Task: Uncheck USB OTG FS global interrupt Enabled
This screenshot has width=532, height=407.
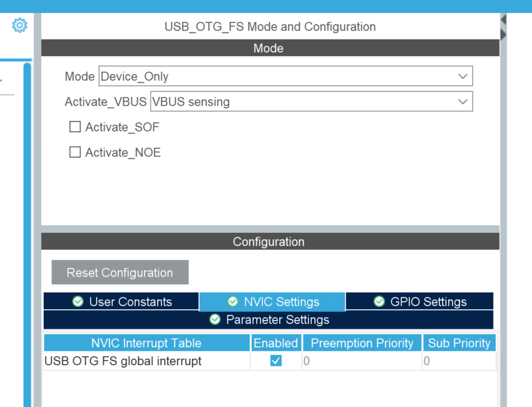Action: [276, 361]
